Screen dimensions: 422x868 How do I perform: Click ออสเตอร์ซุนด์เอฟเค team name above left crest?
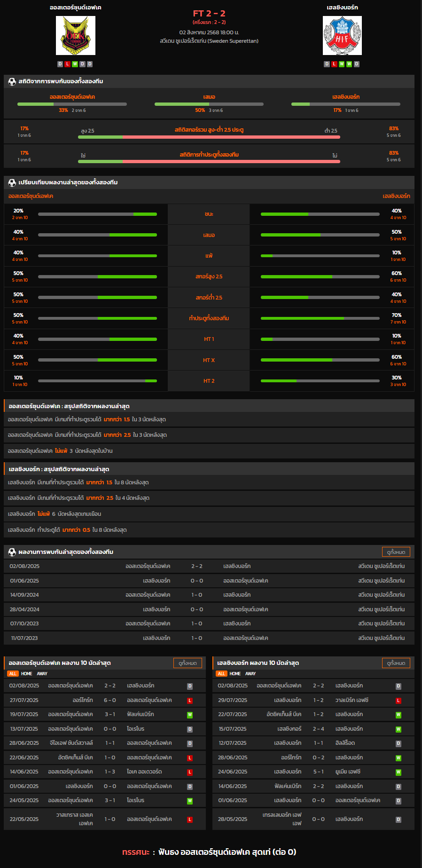76,8
